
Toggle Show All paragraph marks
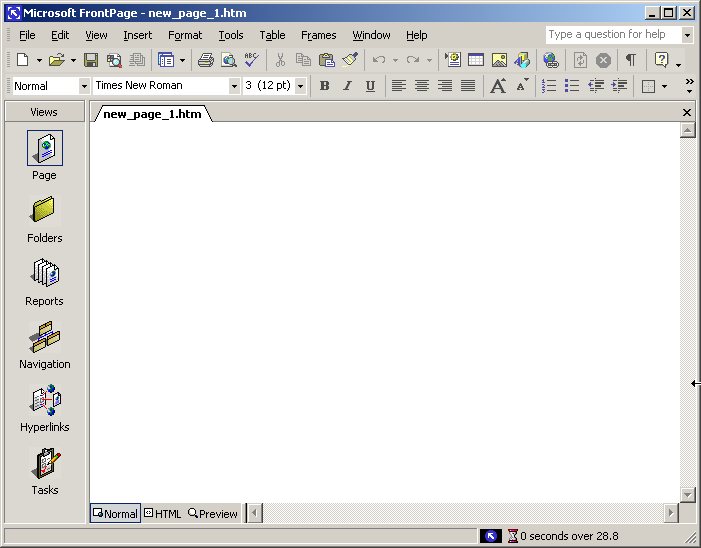pos(631,59)
